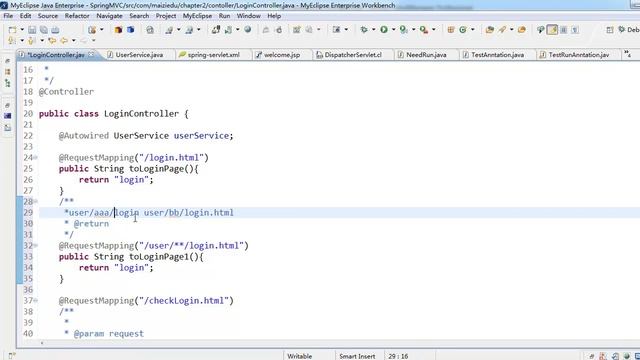Image resolution: width=640 pixels, height=360 pixels.
Task: Click the Save All toolbar icon
Action: (44, 30)
